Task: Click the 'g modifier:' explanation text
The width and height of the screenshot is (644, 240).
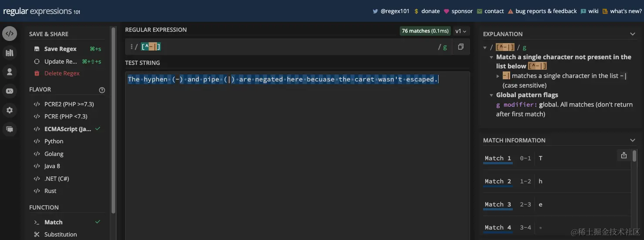Action: [x=517, y=105]
